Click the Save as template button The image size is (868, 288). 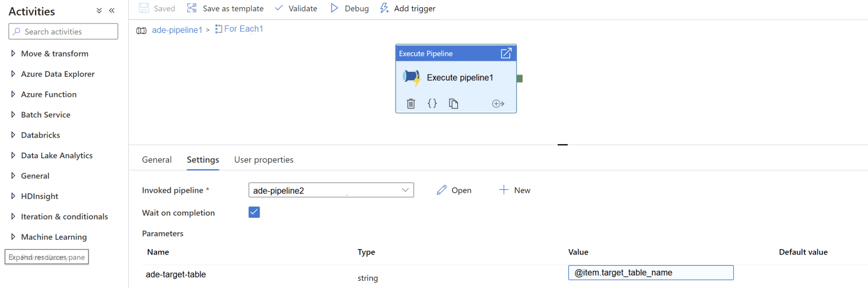click(x=225, y=8)
